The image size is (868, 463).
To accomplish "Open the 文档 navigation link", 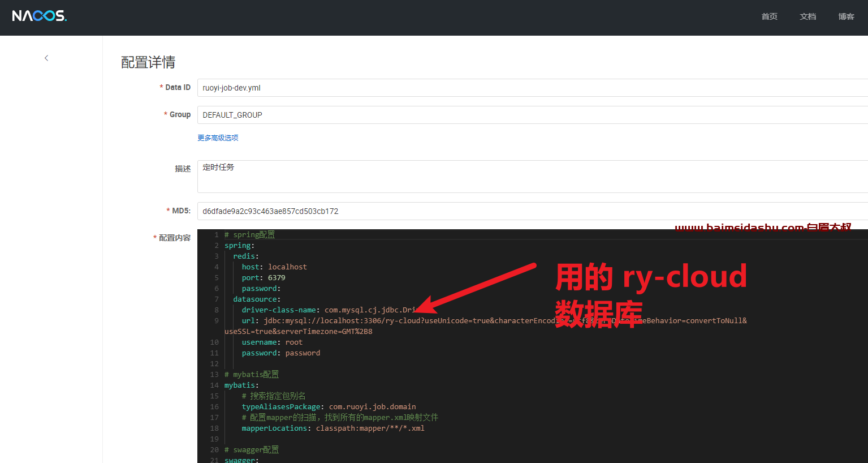I will (x=807, y=16).
